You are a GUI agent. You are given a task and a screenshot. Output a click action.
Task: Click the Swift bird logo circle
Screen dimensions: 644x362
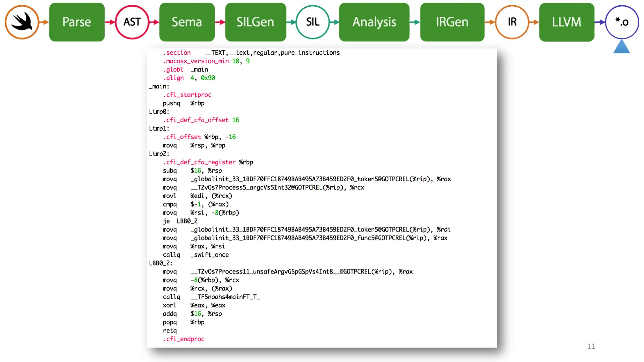click(22, 22)
